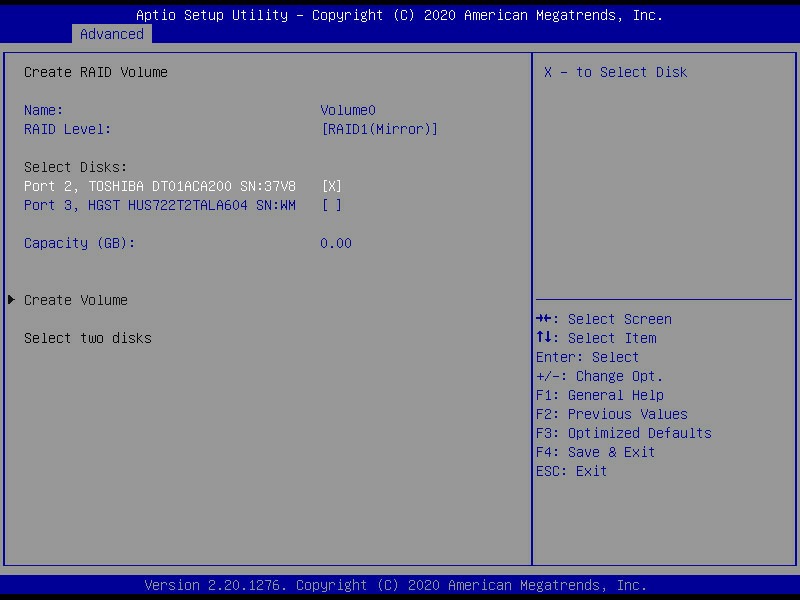The width and height of the screenshot is (800, 600).
Task: Click the F3: Optimized Defaults hint
Action: (x=623, y=433)
